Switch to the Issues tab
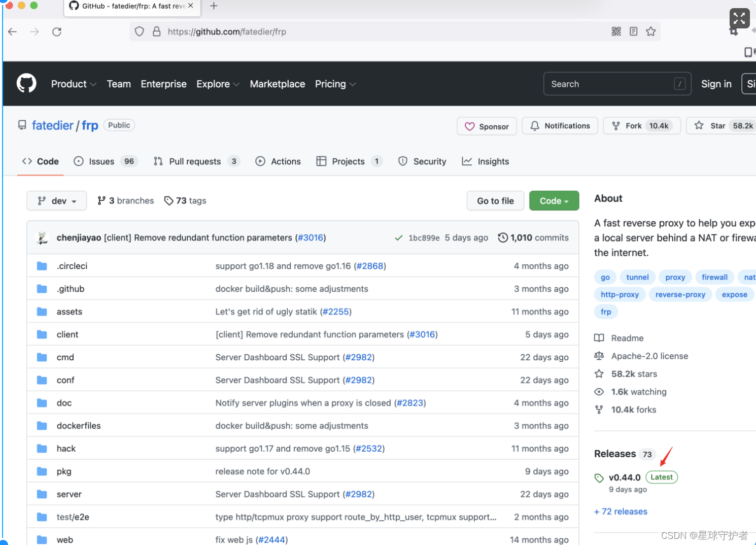The width and height of the screenshot is (756, 545). click(106, 161)
